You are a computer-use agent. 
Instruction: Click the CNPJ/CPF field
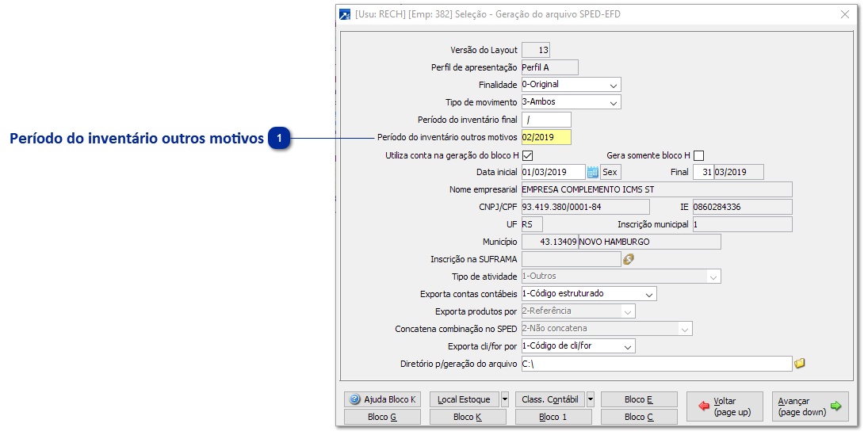(585, 207)
